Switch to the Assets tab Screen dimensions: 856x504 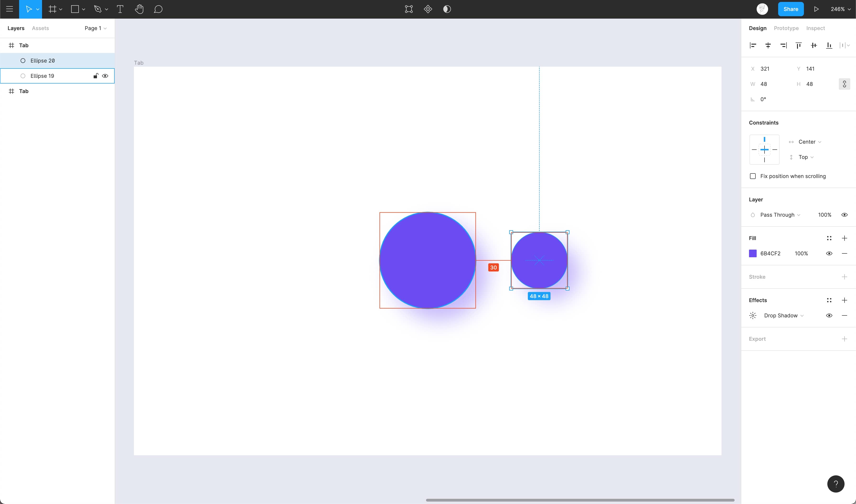point(40,28)
